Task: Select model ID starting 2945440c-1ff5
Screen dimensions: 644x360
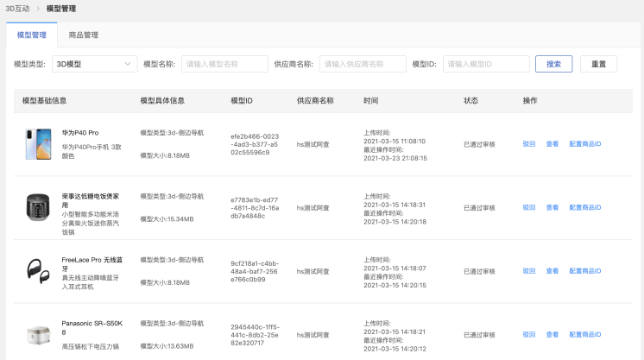Action: (255, 335)
